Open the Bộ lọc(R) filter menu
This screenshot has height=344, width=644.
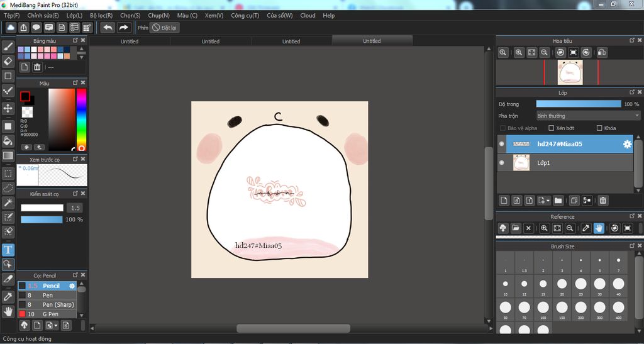point(101,15)
